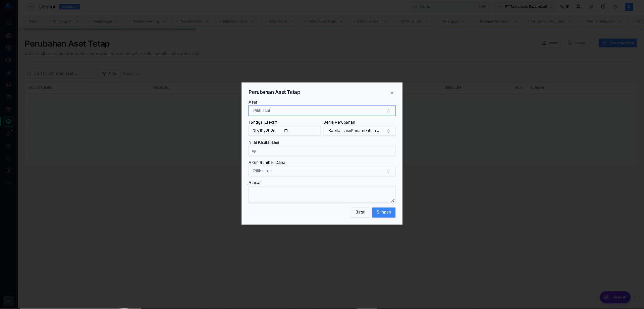Switch to the Rekening Koran tab
The height and width of the screenshot is (309, 644).
[235, 21]
